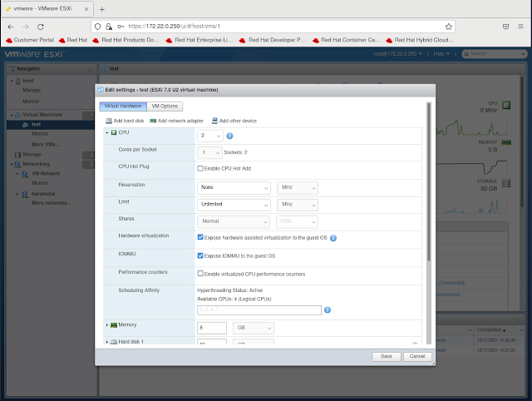This screenshot has height=401, width=532.
Task: Select baremetal network in Navigator
Action: pos(43,194)
